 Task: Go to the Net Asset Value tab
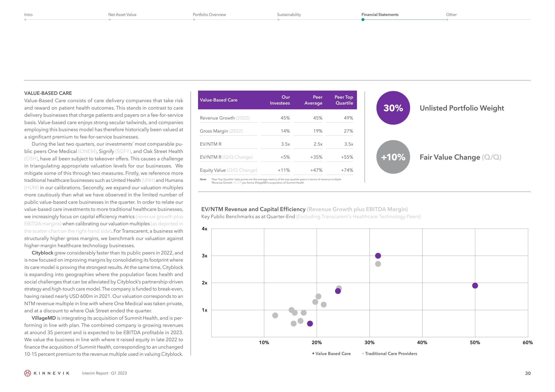pyautogui.click(x=122, y=14)
